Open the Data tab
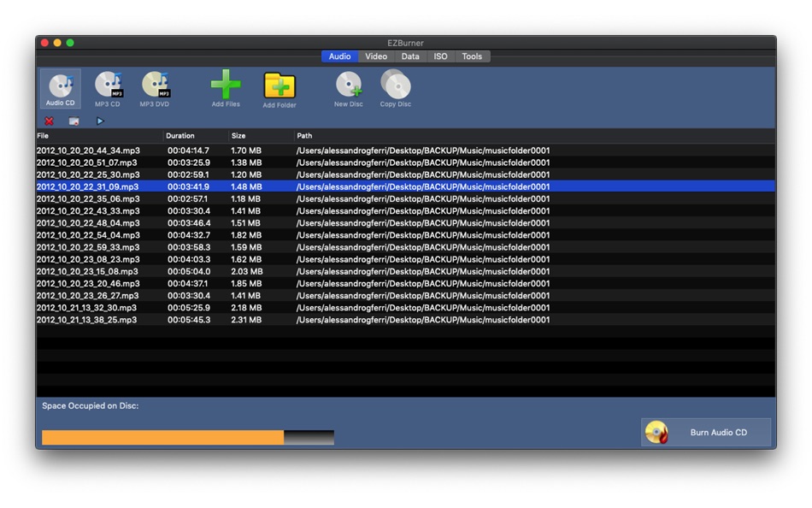The height and width of the screenshot is (508, 812). (410, 56)
